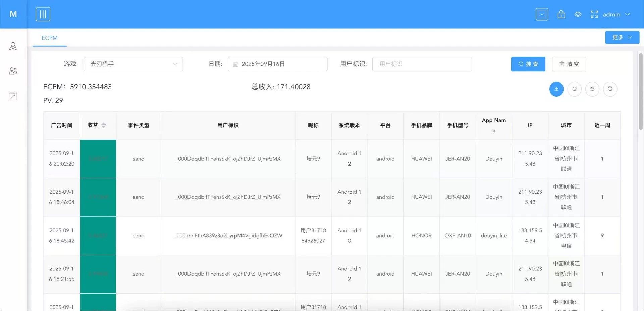Open the single user sidebar icon
Screen dimensions: 644x311
[13, 46]
